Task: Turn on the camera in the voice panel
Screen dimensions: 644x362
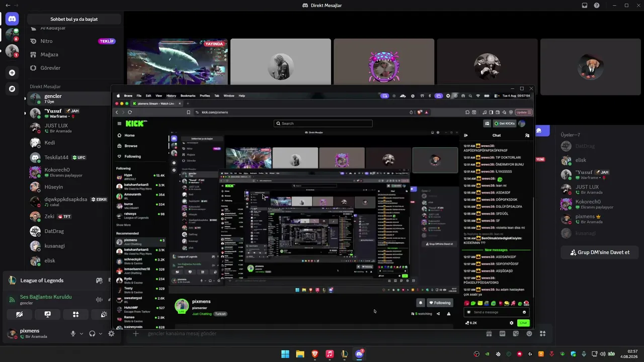Action: [19, 314]
